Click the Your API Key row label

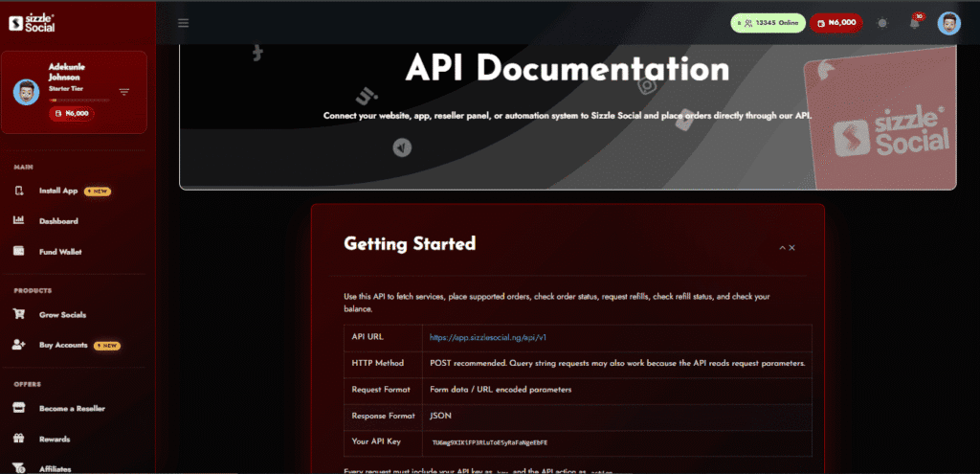375,441
